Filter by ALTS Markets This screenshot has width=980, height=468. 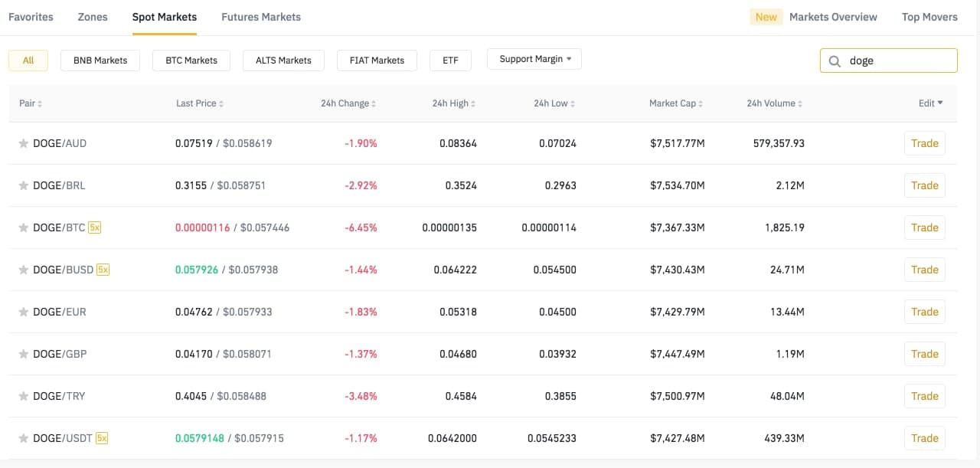[284, 61]
